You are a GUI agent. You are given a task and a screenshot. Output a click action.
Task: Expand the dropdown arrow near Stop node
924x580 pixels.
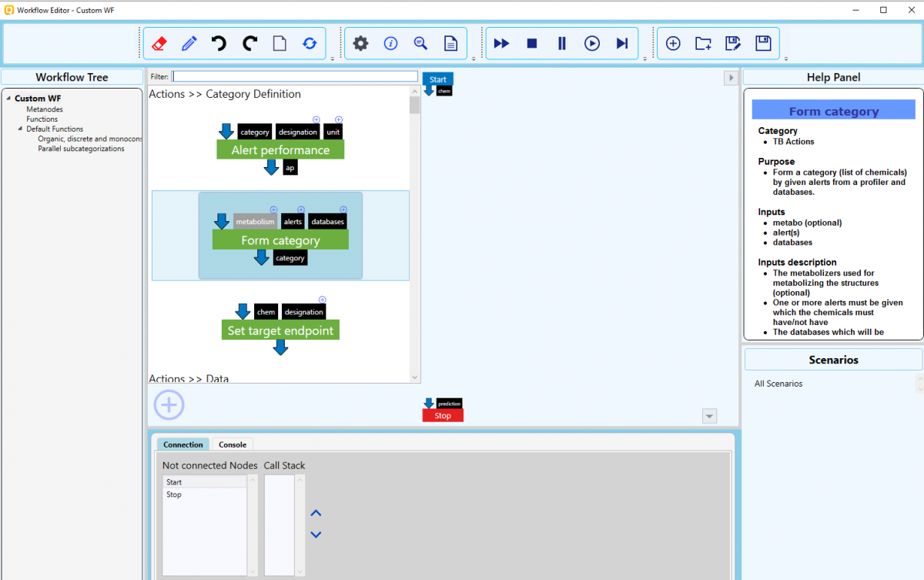pos(710,417)
